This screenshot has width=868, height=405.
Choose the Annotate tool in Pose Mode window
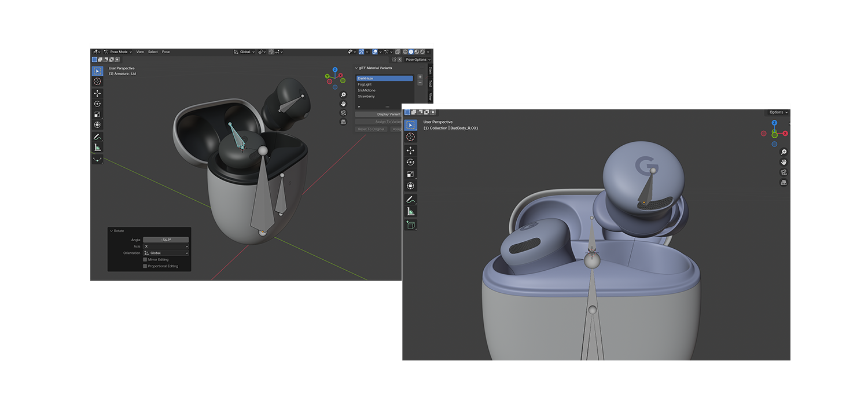point(97,137)
